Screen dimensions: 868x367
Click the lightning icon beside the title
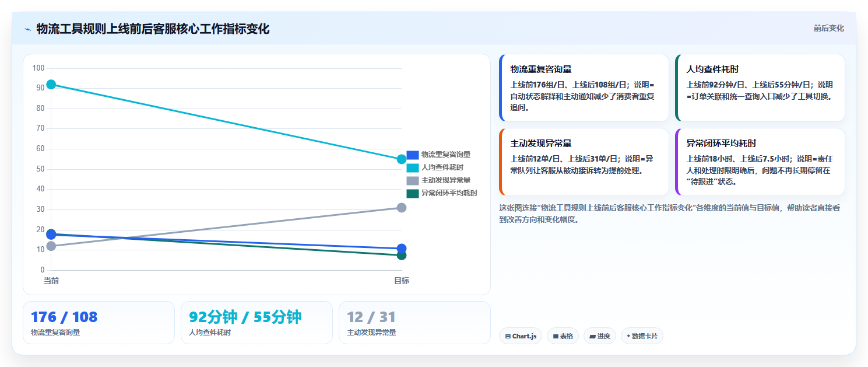tap(27, 29)
